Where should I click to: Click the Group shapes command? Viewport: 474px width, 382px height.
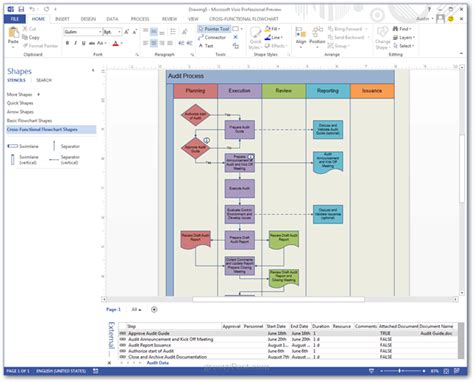[337, 46]
